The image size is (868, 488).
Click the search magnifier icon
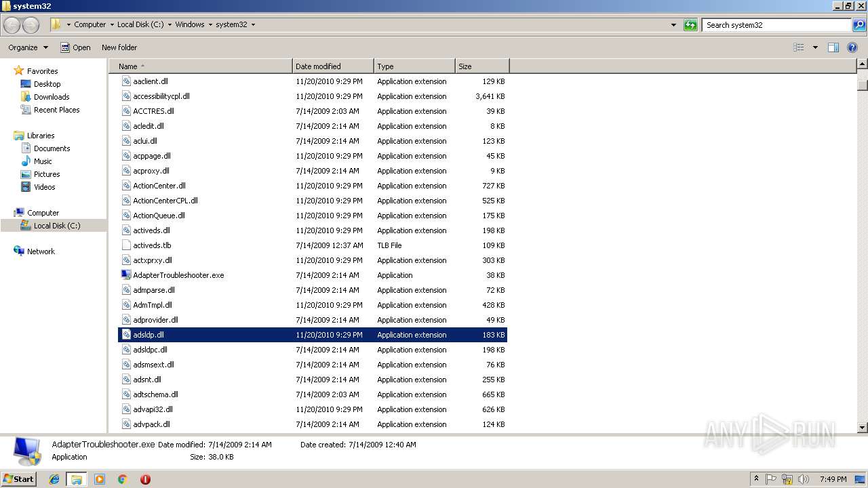859,25
